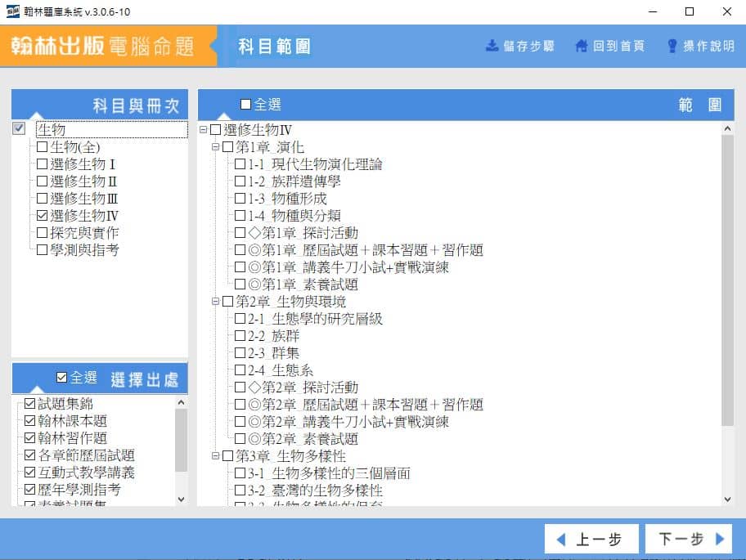Toggle the 全選 checkbox in 範圍 header
This screenshot has height=560, width=746.
coord(246,104)
